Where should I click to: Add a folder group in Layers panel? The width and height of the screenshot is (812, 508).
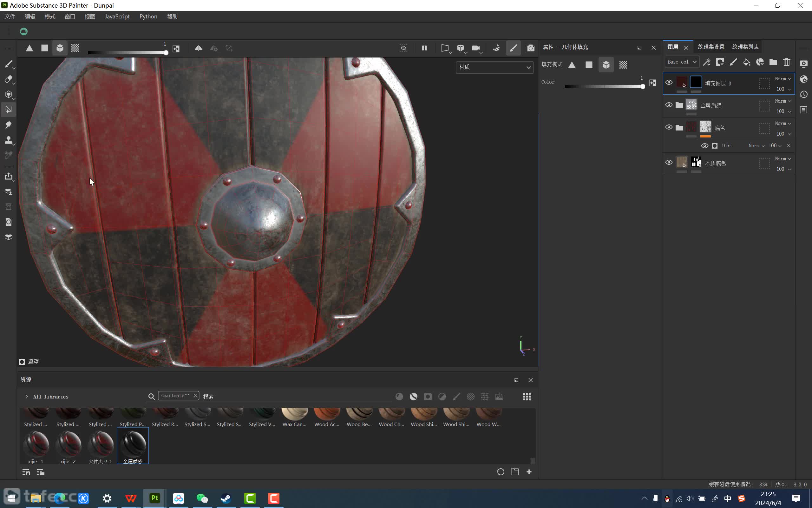point(773,62)
